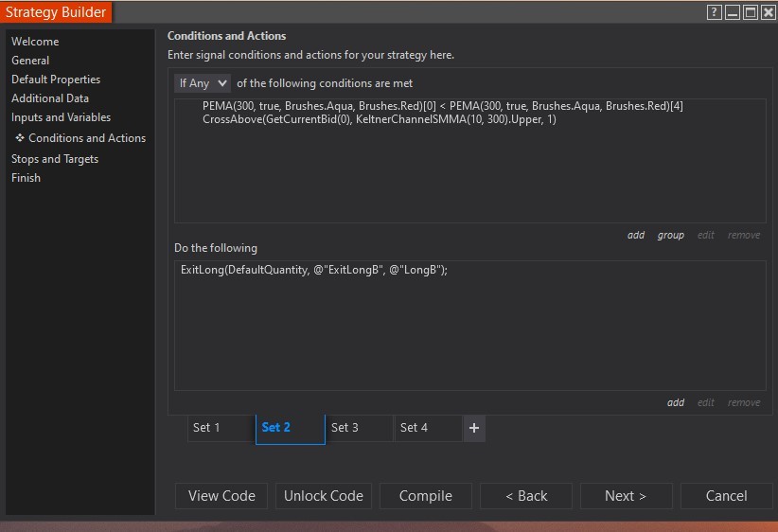
Task: Cancel the Strategy Builder
Action: tap(726, 496)
